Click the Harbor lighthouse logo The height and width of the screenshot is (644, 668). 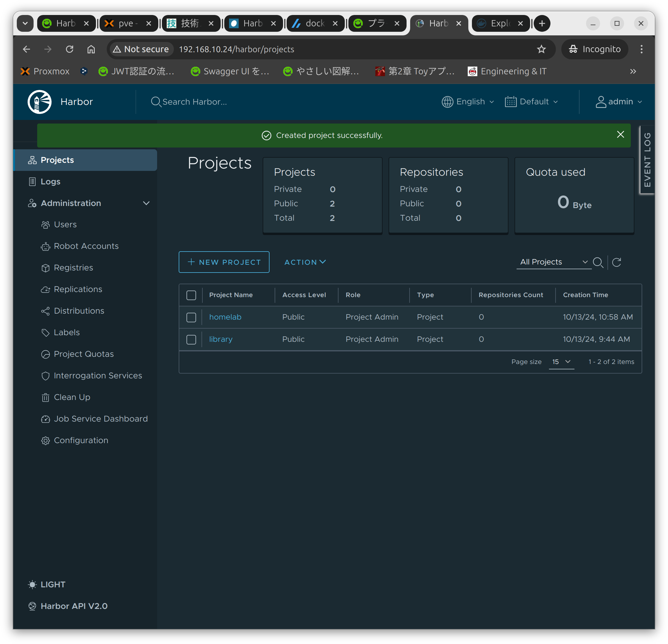pos(40,102)
